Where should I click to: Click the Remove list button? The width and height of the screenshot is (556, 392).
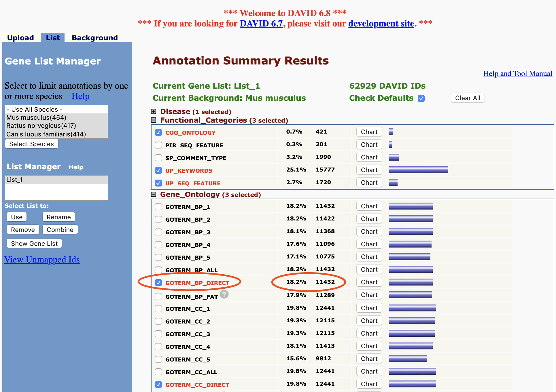(23, 230)
